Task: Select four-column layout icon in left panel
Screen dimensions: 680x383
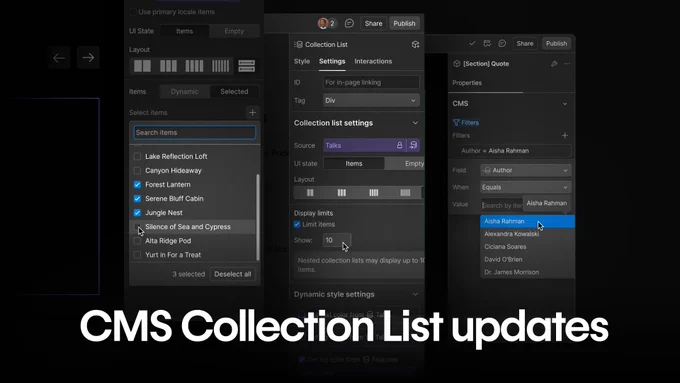Action: click(x=194, y=66)
